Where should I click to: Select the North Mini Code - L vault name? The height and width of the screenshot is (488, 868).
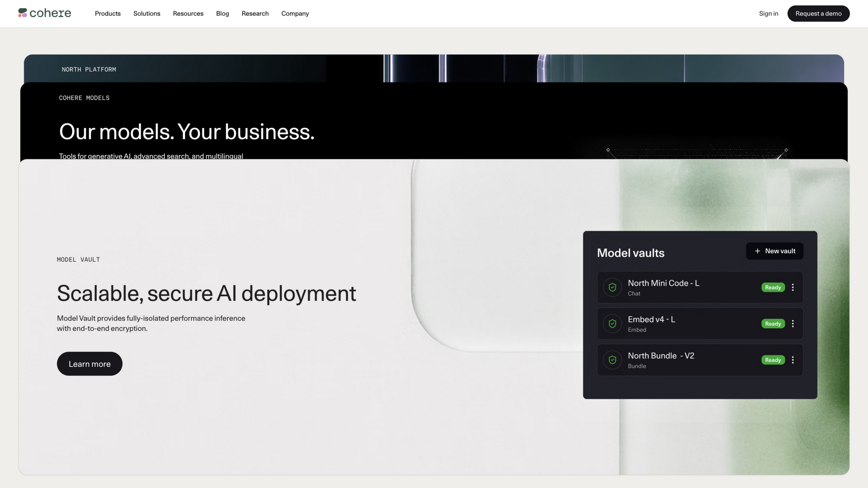[x=663, y=283]
